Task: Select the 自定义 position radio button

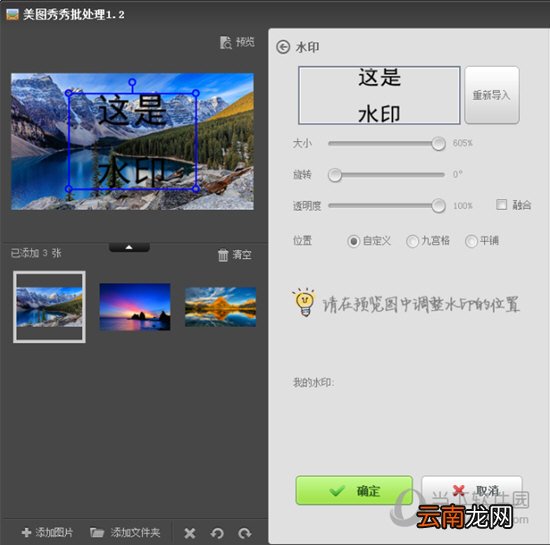Action: point(354,241)
